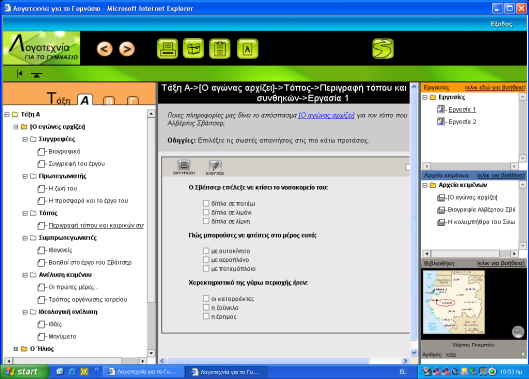The width and height of the screenshot is (529, 379).
Task: Click the collapse-to-left panel icon
Action: tap(19, 74)
